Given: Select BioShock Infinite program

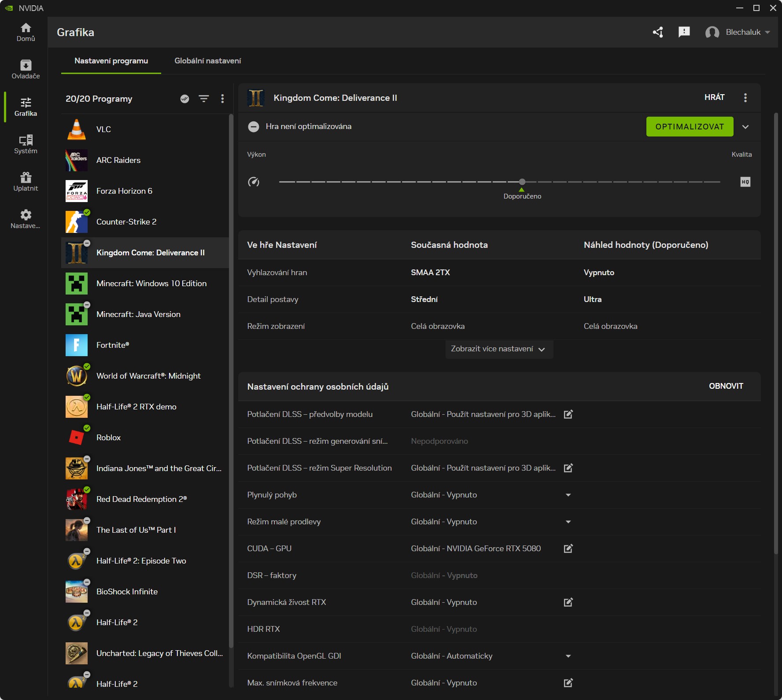Looking at the screenshot, I should (145, 592).
